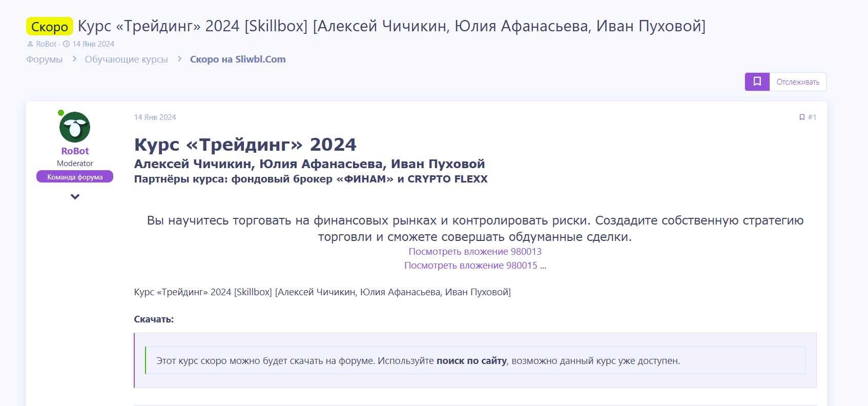Click the heading Курс «Трейдинг» 2024
868x406 pixels.
[x=245, y=145]
